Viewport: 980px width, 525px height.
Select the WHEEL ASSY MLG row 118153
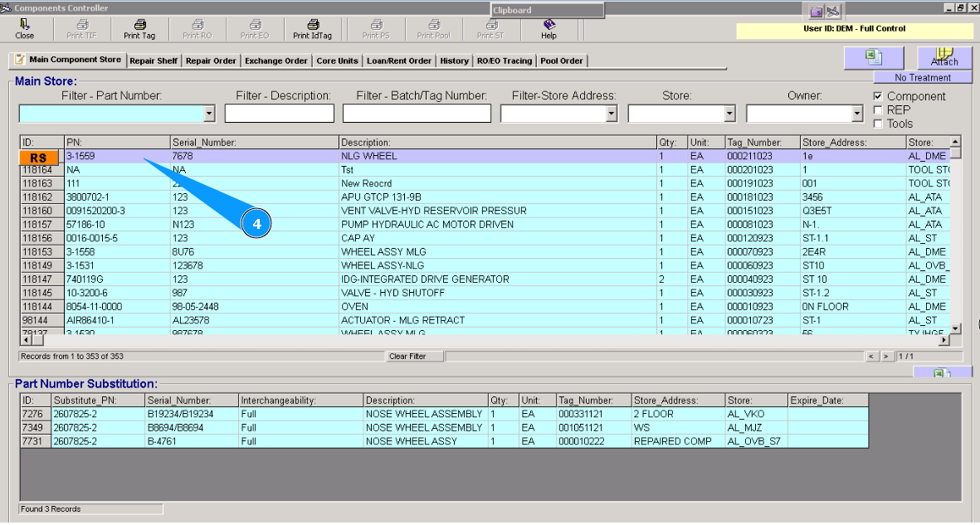click(485, 252)
